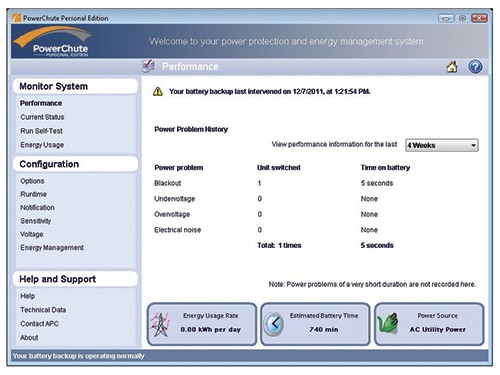Click the Power Source panel

point(429,324)
